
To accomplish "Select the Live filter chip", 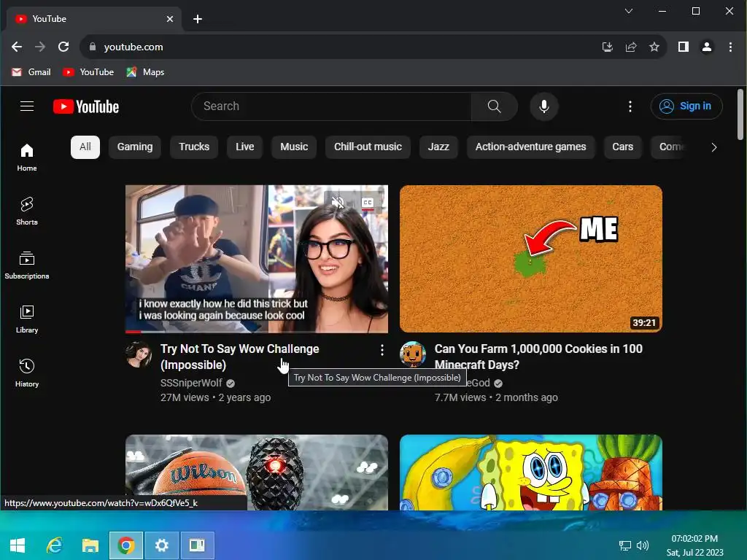I will (244, 147).
